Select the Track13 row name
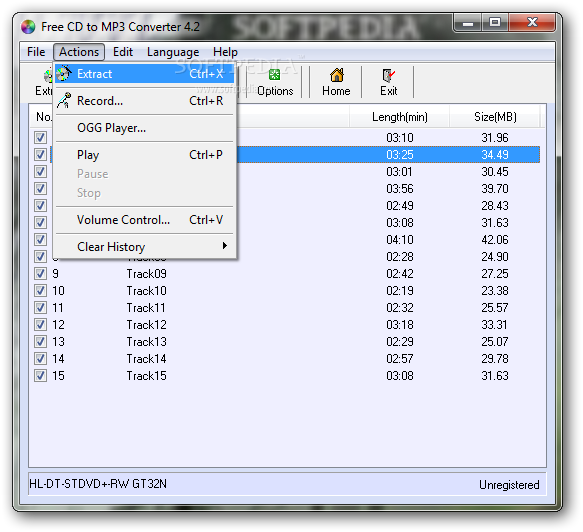The height and width of the screenshot is (532, 583). tap(146, 342)
